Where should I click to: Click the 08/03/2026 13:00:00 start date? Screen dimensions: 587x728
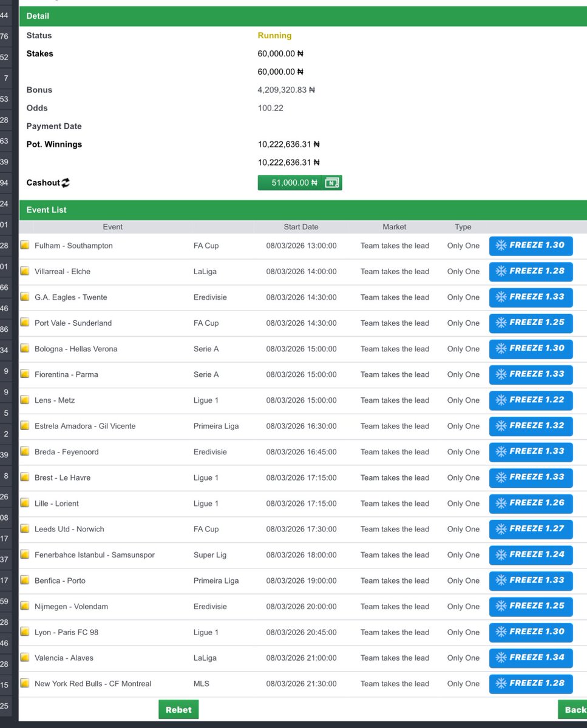click(302, 246)
